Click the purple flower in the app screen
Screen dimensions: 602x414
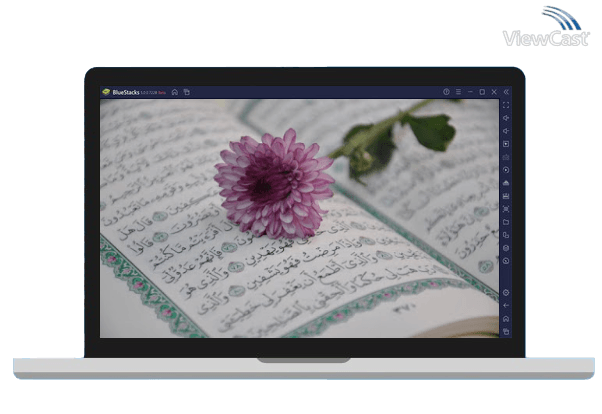pyautogui.click(x=274, y=184)
